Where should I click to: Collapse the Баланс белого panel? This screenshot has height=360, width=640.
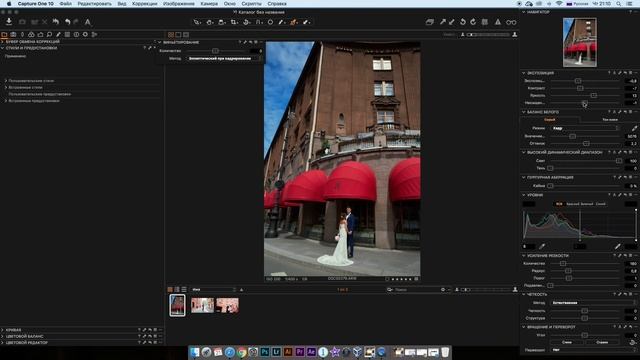coord(524,112)
